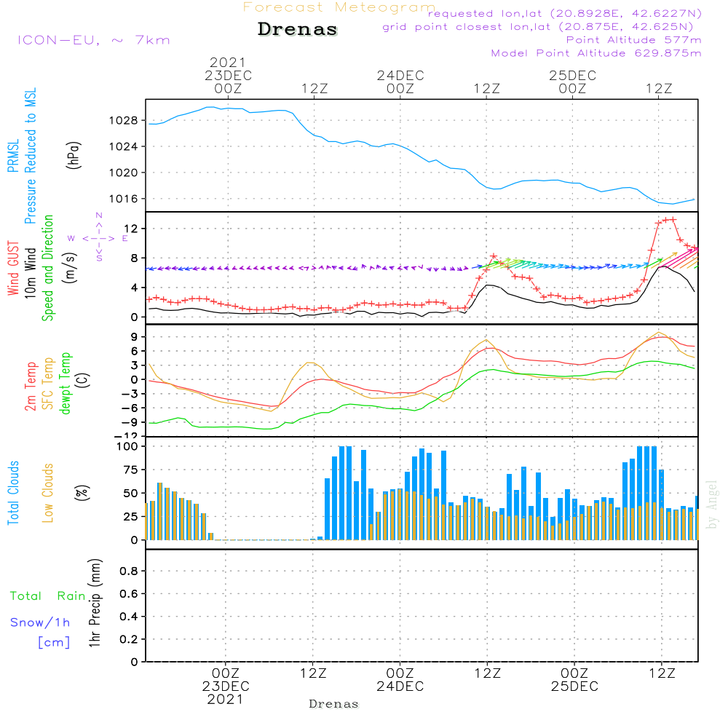Click the 'Total Clouds' blue label
The image size is (728, 728).
[x=13, y=493]
